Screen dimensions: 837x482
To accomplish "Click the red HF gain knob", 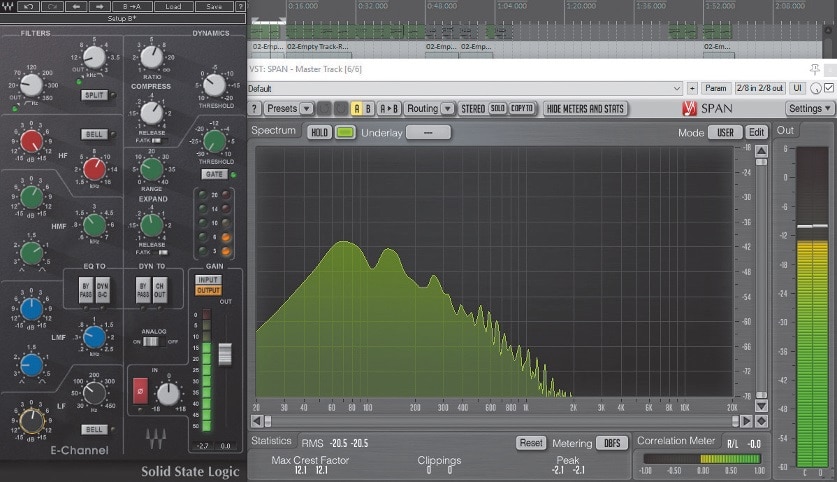I will tap(31, 141).
